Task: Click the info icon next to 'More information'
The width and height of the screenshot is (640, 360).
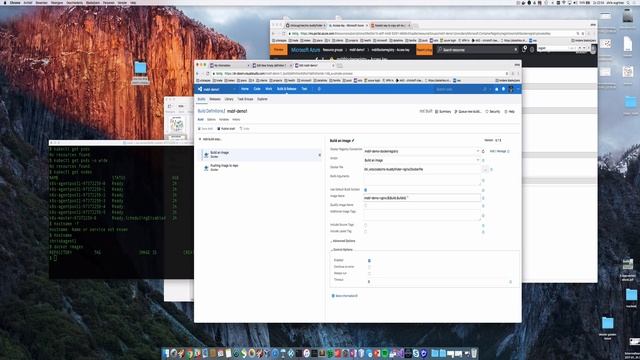Action: [x=333, y=296]
